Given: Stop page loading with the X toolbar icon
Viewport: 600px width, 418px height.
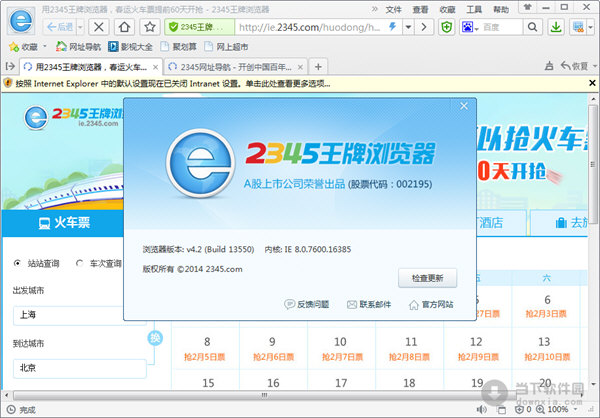Looking at the screenshot, I should pos(99,27).
